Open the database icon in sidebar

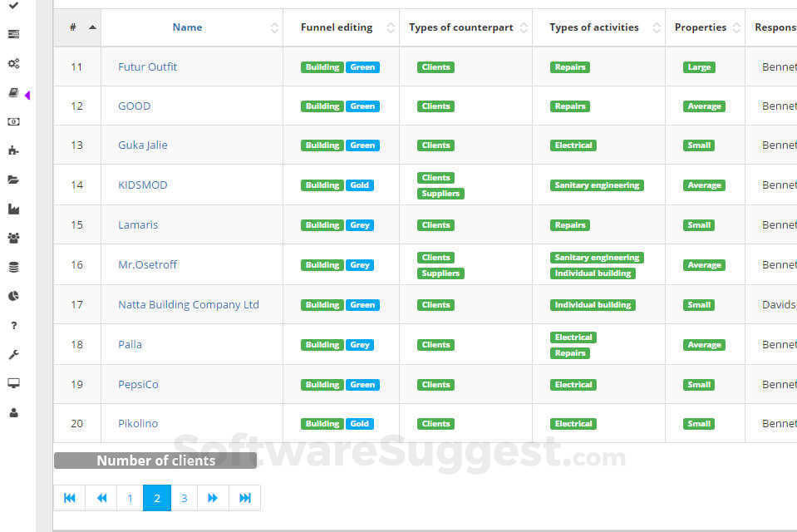point(13,267)
